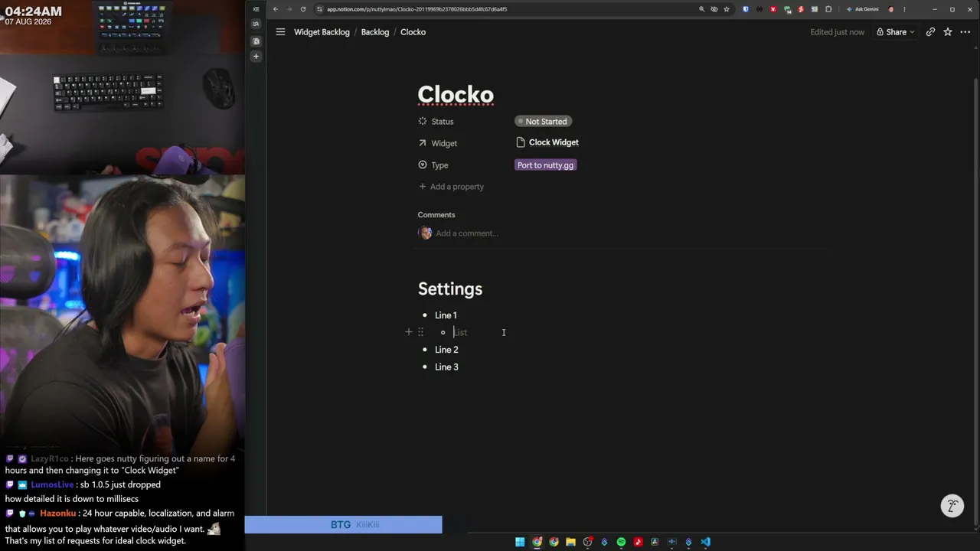The height and width of the screenshot is (551, 980).
Task: Click the Clocko breadcrumb
Action: tap(413, 32)
